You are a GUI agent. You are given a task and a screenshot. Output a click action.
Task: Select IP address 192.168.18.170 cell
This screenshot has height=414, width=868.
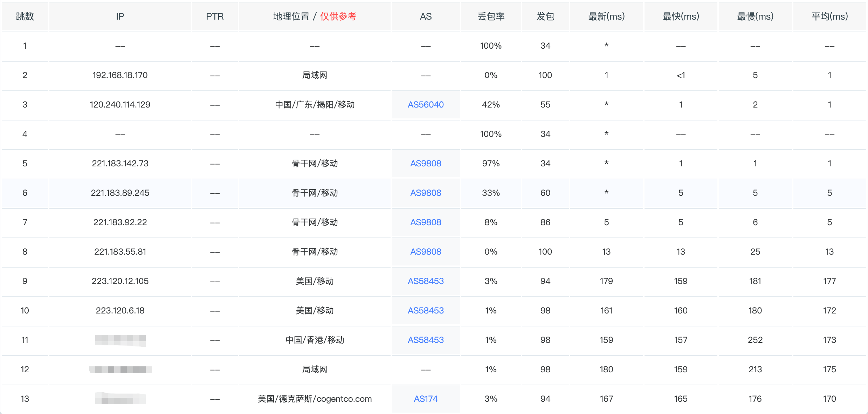coord(120,75)
